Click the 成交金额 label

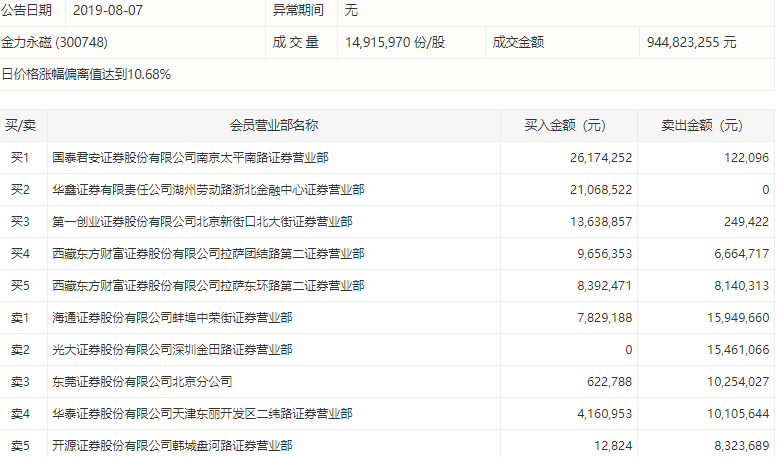pyautogui.click(x=518, y=43)
